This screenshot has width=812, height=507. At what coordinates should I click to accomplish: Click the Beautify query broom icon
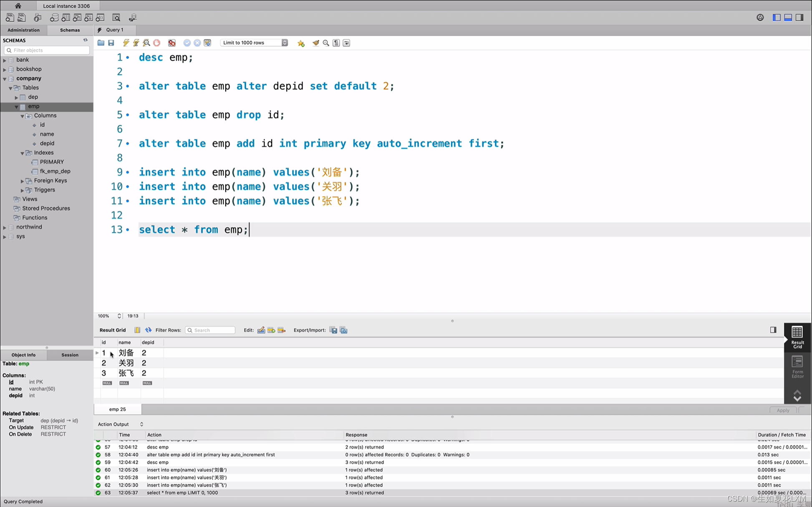[316, 43]
